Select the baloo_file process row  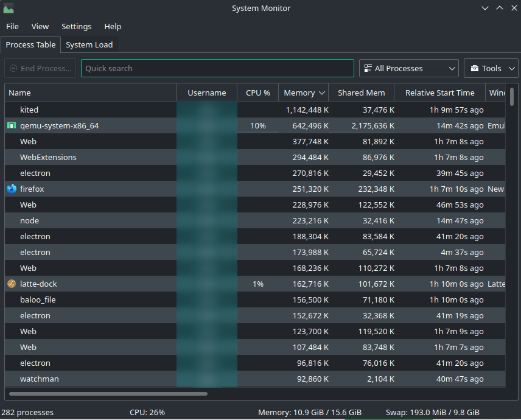(x=255, y=299)
